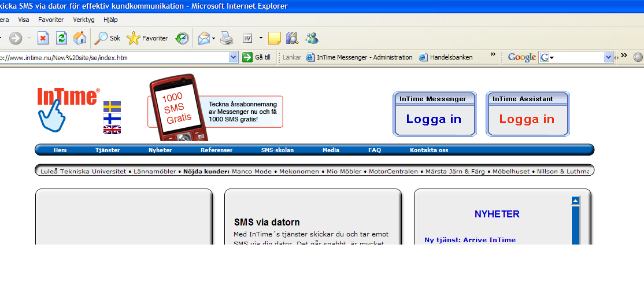Click the SMS via datorn heading
The image size is (644, 296).
coord(267,223)
